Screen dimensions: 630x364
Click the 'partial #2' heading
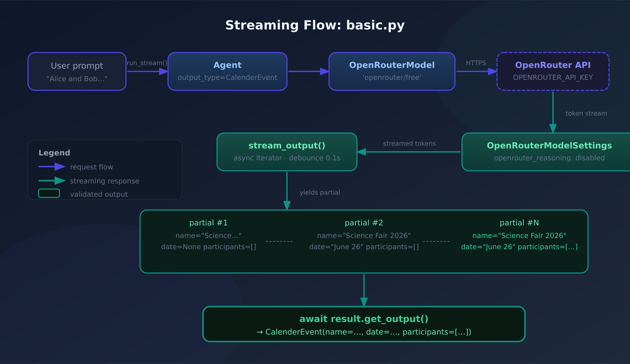364,223
